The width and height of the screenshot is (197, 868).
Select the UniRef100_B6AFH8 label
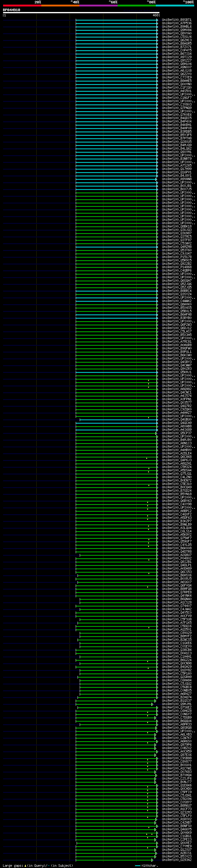(176, 314)
